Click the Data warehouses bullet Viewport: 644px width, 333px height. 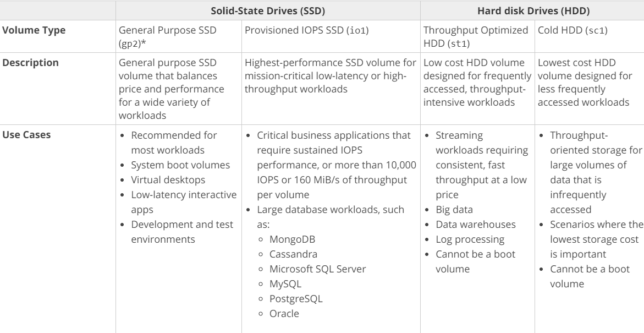(x=476, y=225)
